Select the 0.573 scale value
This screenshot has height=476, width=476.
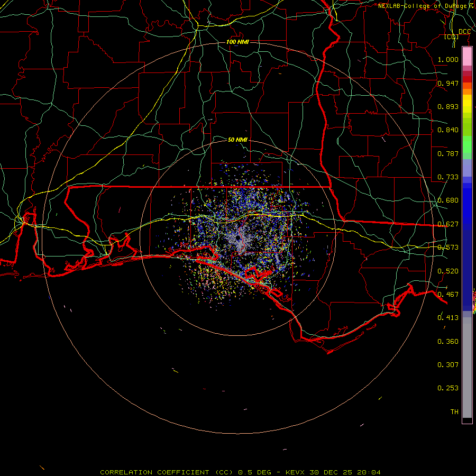click(448, 247)
